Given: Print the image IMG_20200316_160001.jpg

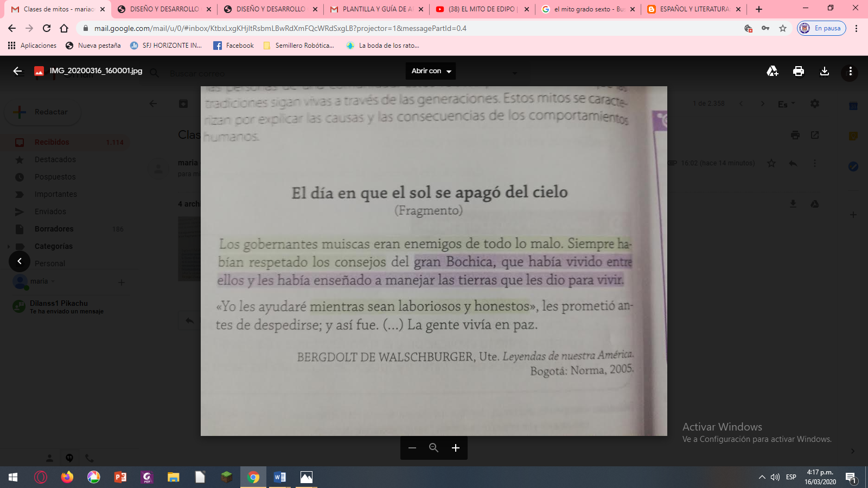Looking at the screenshot, I should click(799, 71).
